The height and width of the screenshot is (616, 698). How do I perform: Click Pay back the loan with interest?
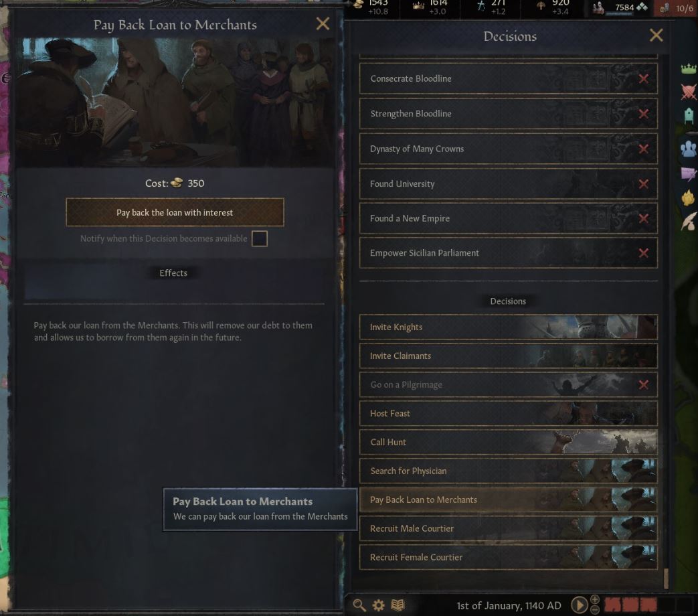[175, 212]
